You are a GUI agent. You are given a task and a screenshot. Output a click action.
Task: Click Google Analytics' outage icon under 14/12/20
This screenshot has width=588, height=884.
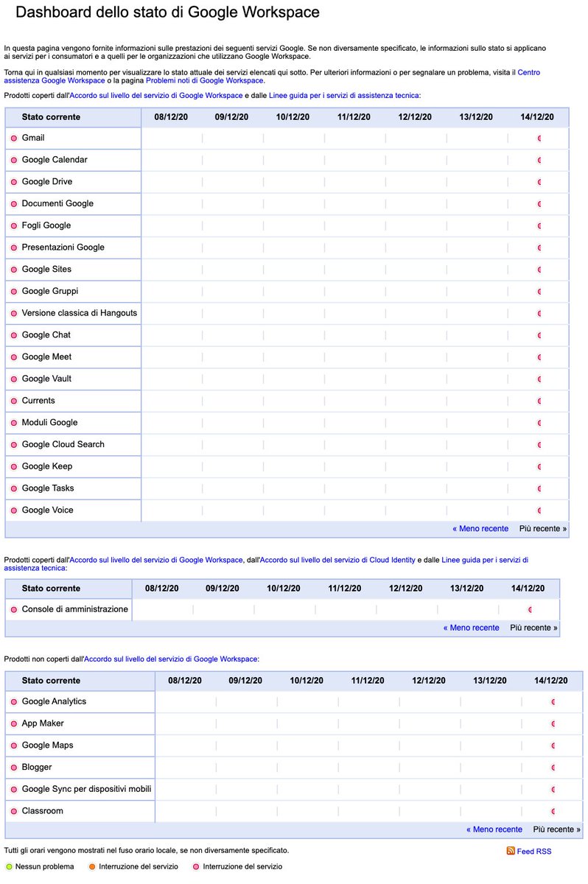[x=553, y=702]
